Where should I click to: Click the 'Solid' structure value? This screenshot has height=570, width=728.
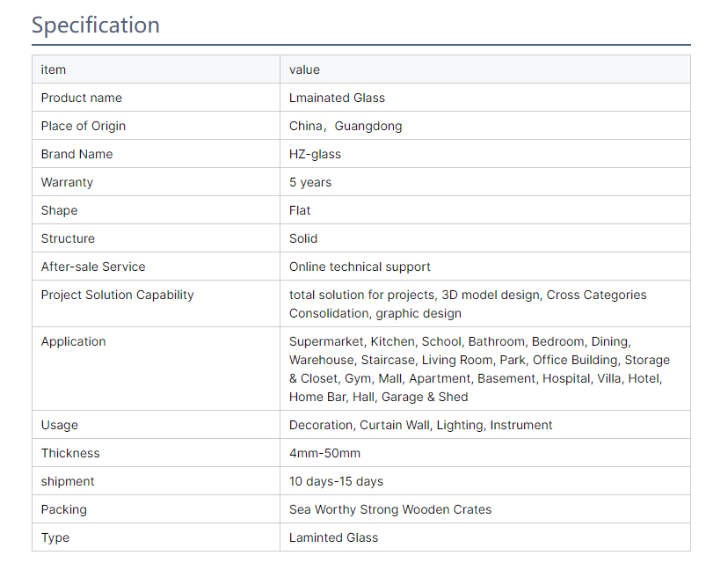(x=303, y=238)
